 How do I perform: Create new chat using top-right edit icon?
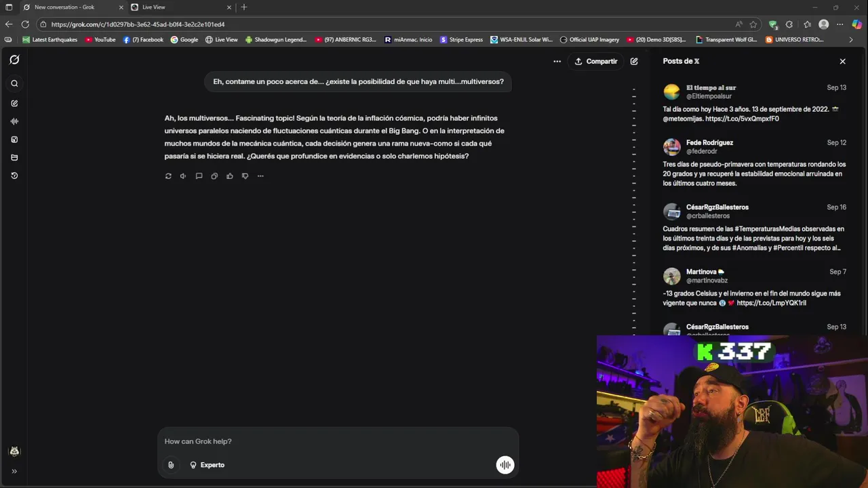pos(634,61)
